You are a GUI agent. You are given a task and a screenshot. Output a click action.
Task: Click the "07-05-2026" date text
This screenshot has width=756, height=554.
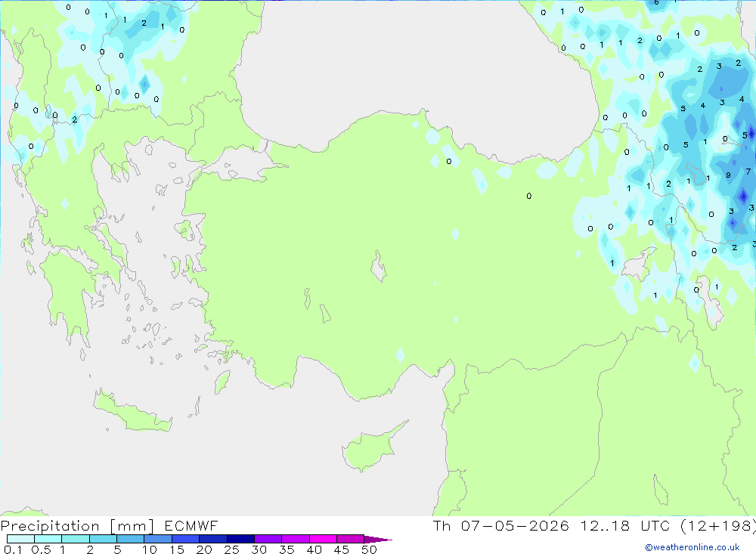tap(515, 525)
